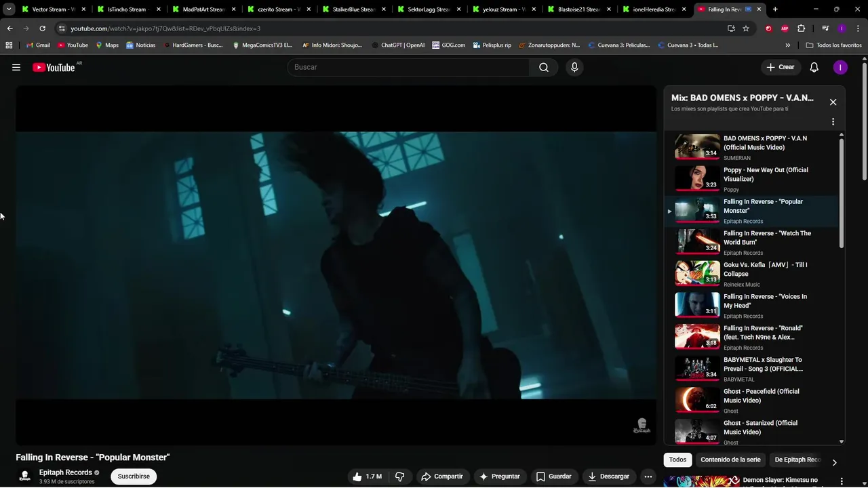Click the video player to pause
868x488 pixels.
pos(336,265)
